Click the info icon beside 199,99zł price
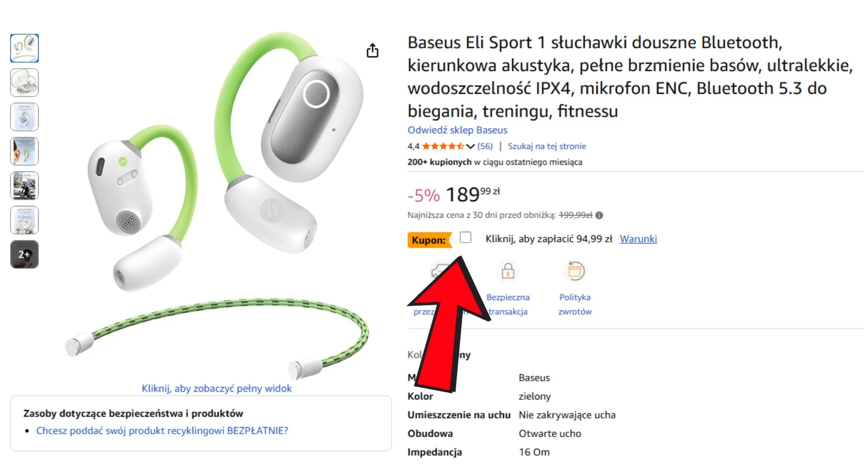The image size is (868, 470). [x=599, y=215]
